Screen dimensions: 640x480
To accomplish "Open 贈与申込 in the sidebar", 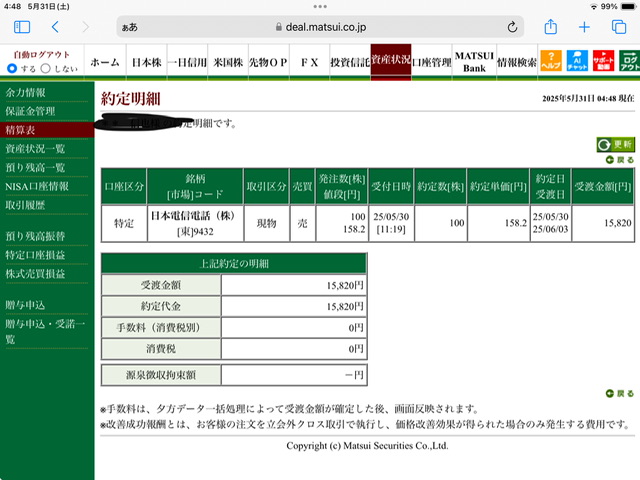I will tap(25, 305).
